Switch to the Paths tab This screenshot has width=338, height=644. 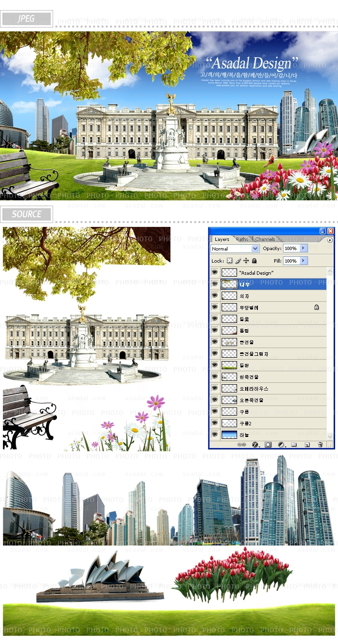pos(242,239)
